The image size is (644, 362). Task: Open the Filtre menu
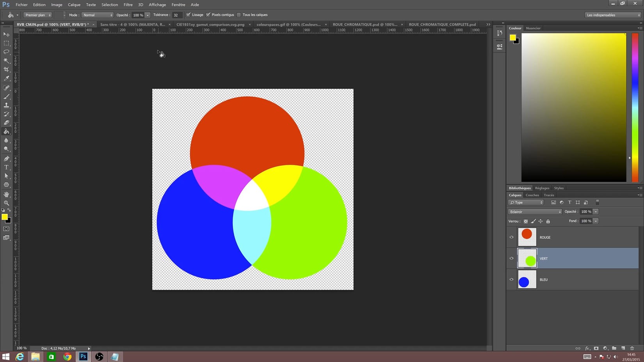tap(128, 5)
